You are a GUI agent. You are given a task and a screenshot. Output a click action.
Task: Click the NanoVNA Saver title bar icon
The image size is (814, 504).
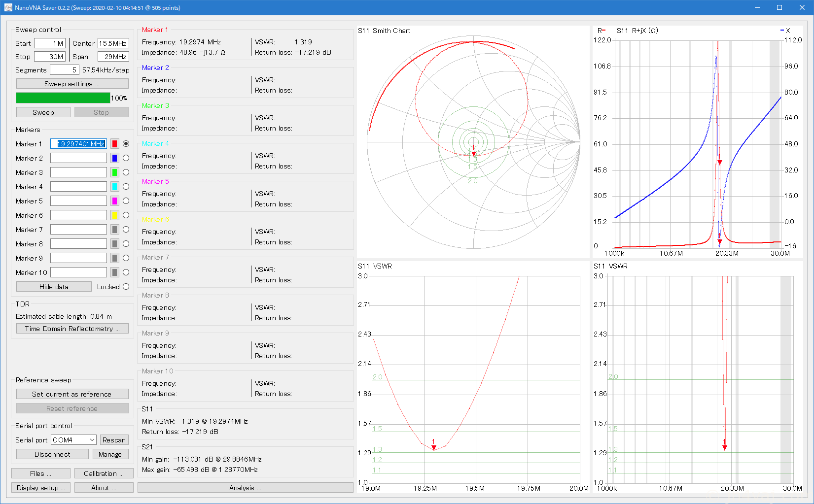click(8, 7)
